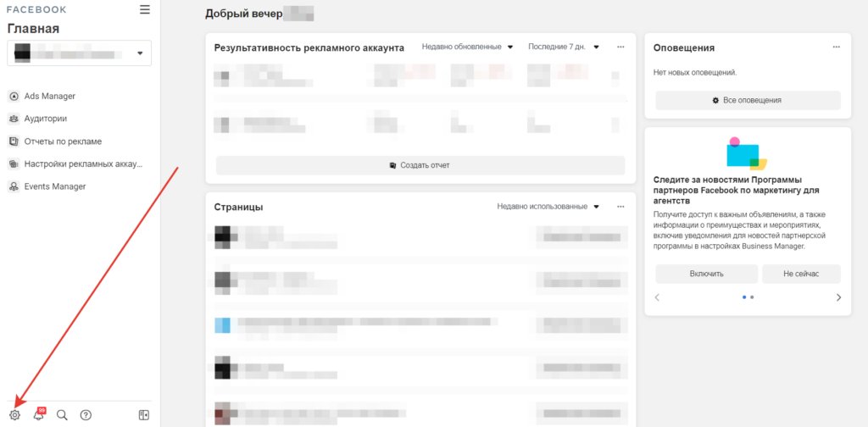Click the search magnifier icon
The image size is (868, 427).
coord(62,415)
